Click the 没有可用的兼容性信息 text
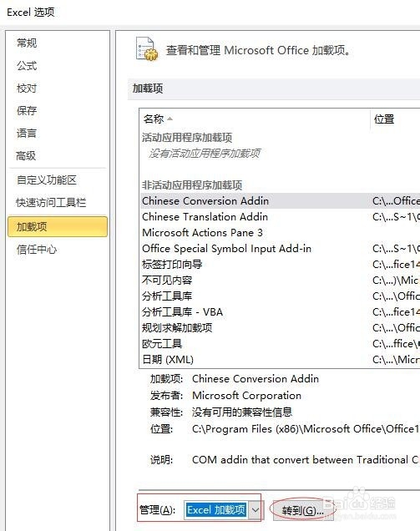Screen dimensions: 420x531 [x=242, y=412]
